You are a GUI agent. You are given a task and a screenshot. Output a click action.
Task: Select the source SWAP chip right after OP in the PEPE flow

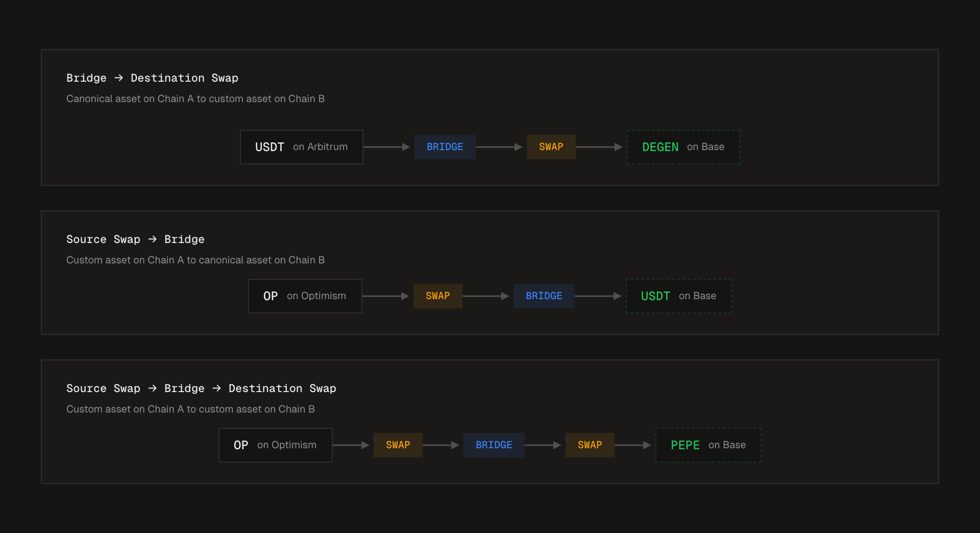(x=398, y=445)
